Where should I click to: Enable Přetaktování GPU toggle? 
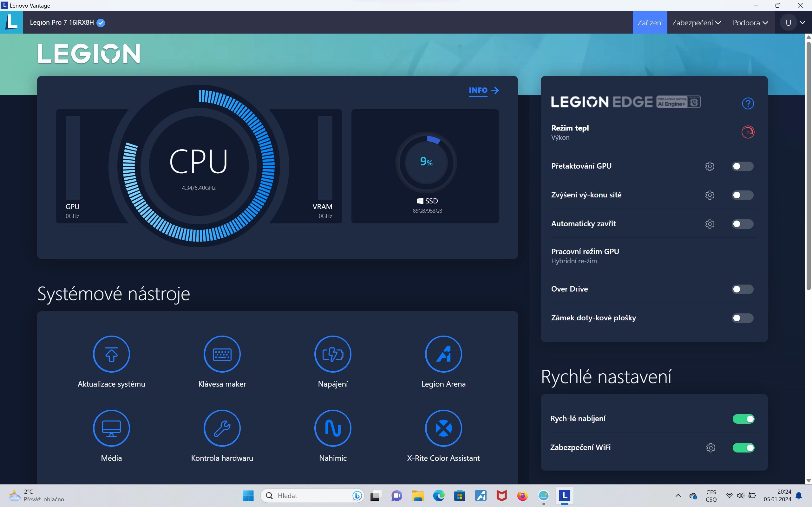(742, 166)
